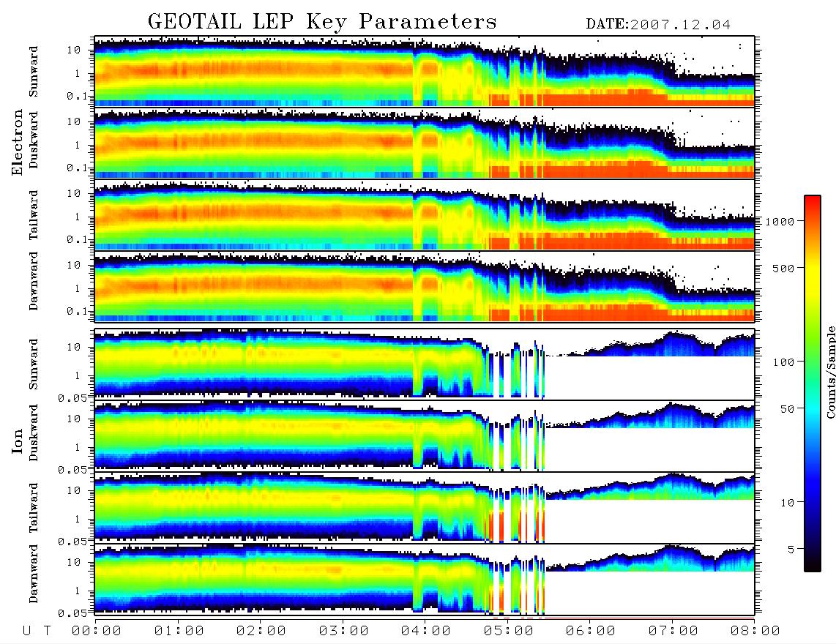
Task: Click inside the Ion Sunward spectrogram panel
Action: tap(425, 364)
